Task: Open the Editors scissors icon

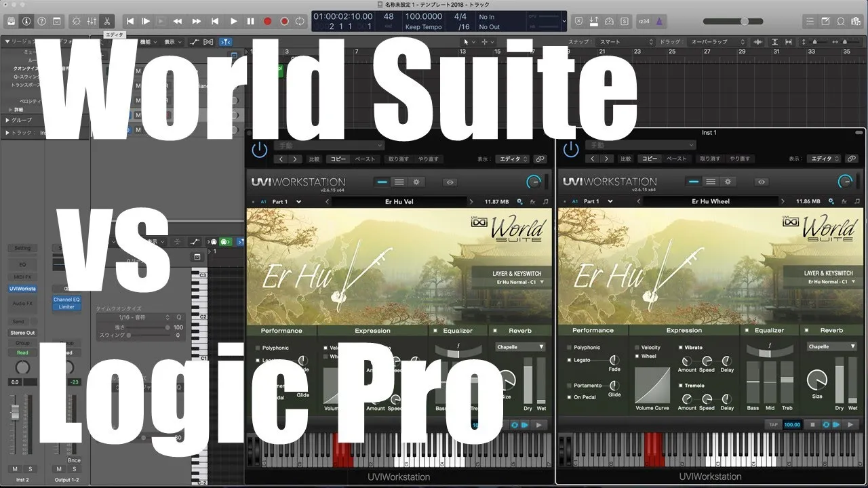Action: point(107,21)
